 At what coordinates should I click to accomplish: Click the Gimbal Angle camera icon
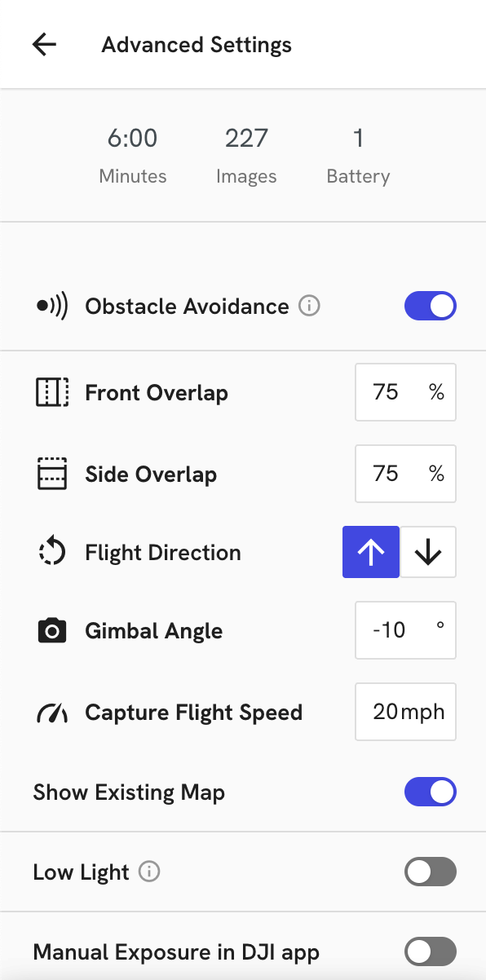(53, 631)
